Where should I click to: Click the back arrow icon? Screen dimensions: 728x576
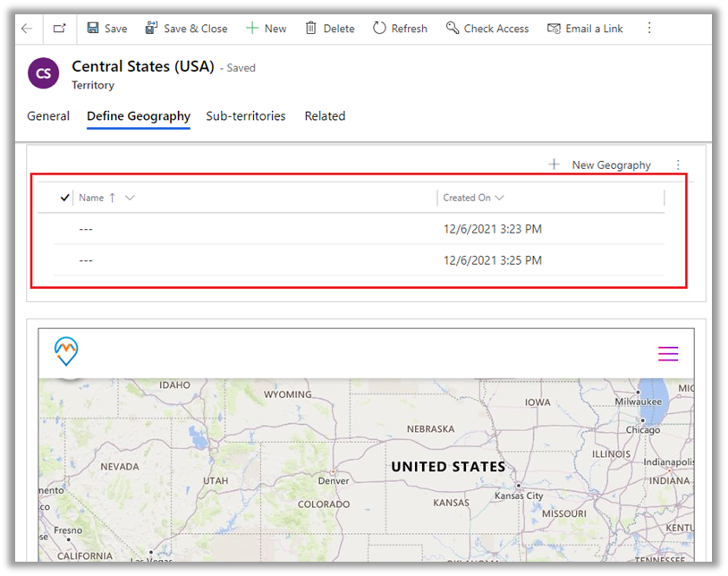pyautogui.click(x=27, y=29)
